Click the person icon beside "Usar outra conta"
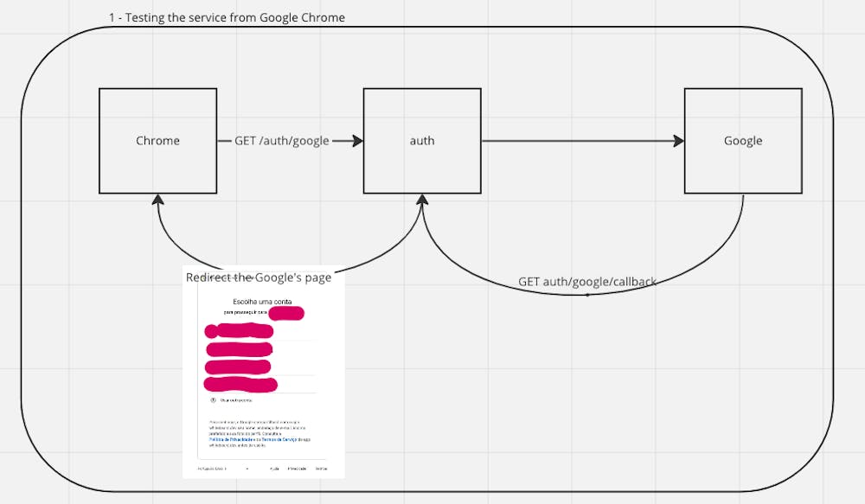This screenshot has width=865, height=504. [x=213, y=400]
